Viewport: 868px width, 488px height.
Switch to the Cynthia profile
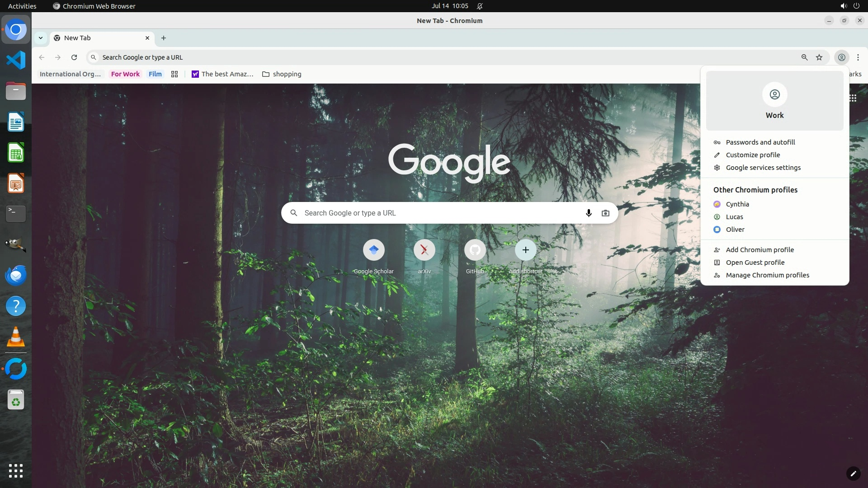[x=737, y=204]
